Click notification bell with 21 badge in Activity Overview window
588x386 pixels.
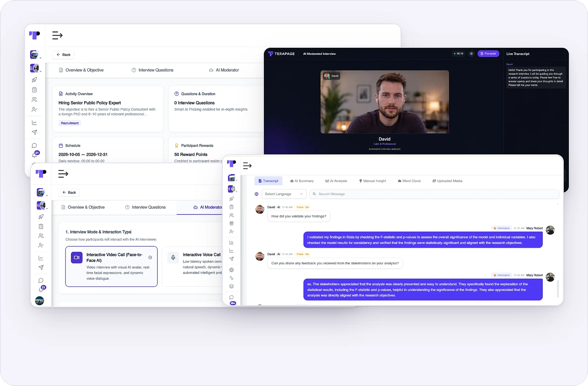point(35,154)
